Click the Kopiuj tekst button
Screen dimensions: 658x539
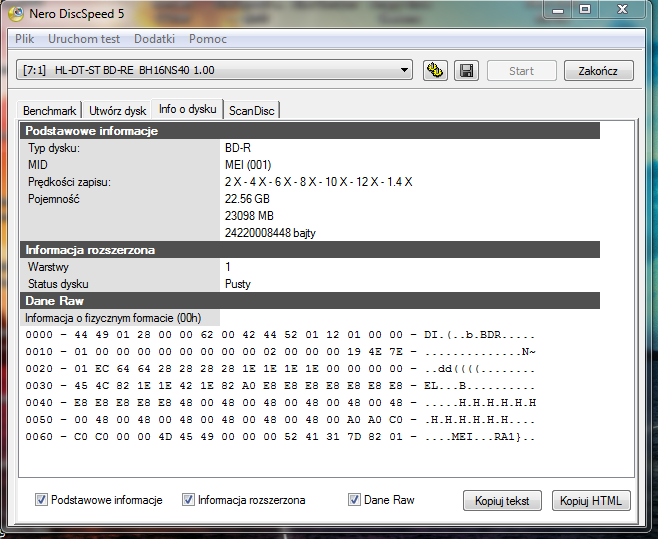coord(502,500)
